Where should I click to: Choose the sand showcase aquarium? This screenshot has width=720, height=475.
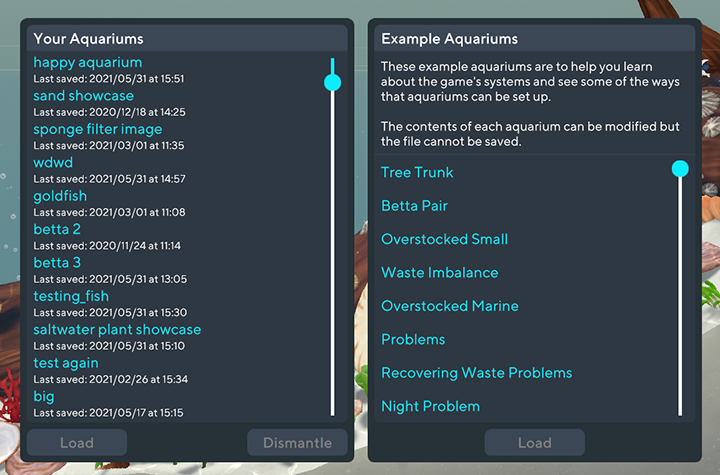click(83, 96)
